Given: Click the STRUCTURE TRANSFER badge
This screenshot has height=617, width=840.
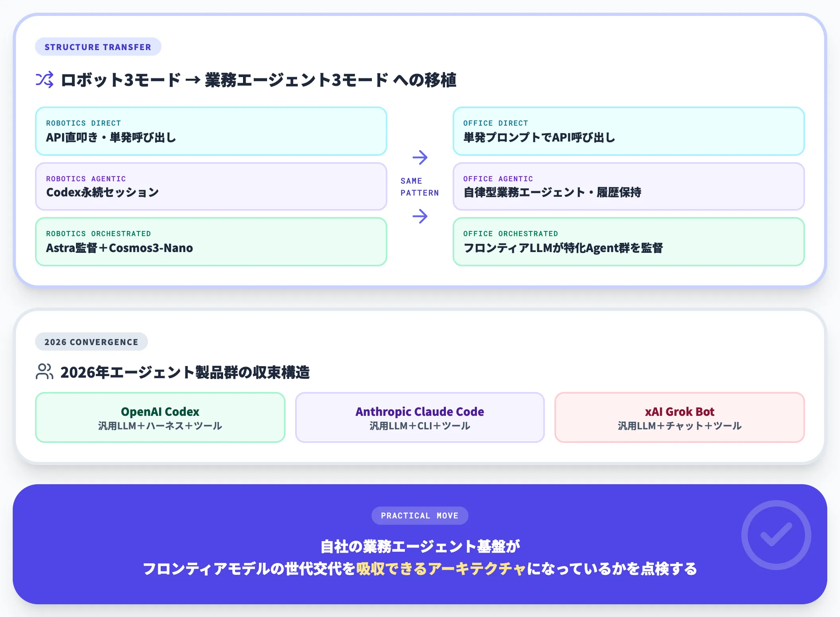Looking at the screenshot, I should tap(98, 47).
